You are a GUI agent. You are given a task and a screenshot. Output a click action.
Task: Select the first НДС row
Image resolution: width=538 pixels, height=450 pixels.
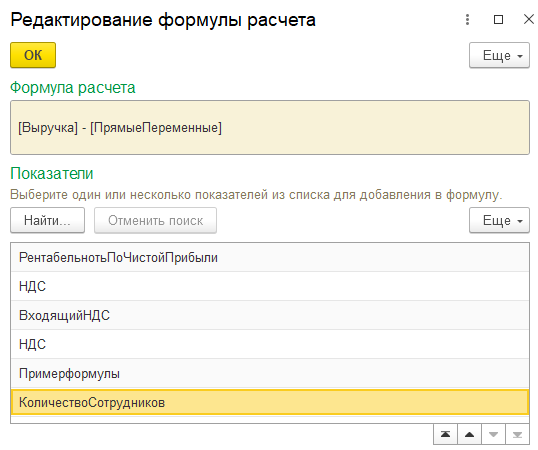click(270, 286)
